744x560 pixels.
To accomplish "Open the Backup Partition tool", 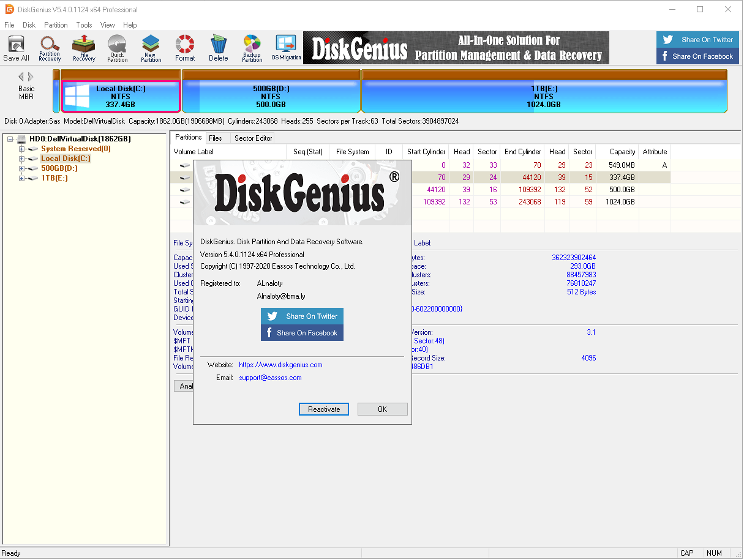I will pos(252,48).
